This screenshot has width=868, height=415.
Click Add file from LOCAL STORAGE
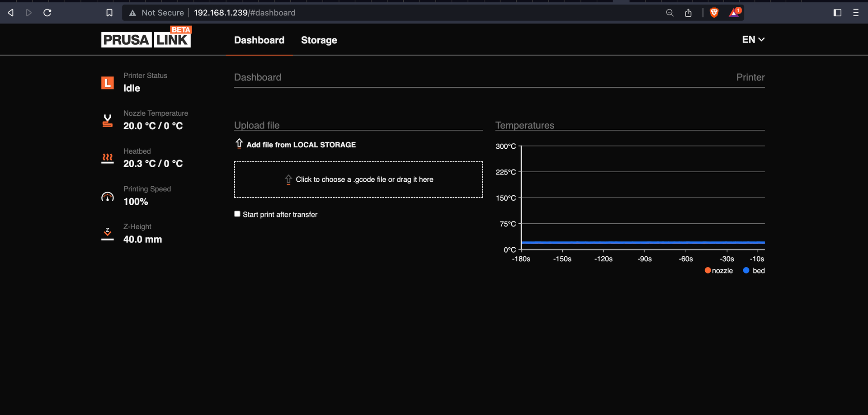point(301,145)
